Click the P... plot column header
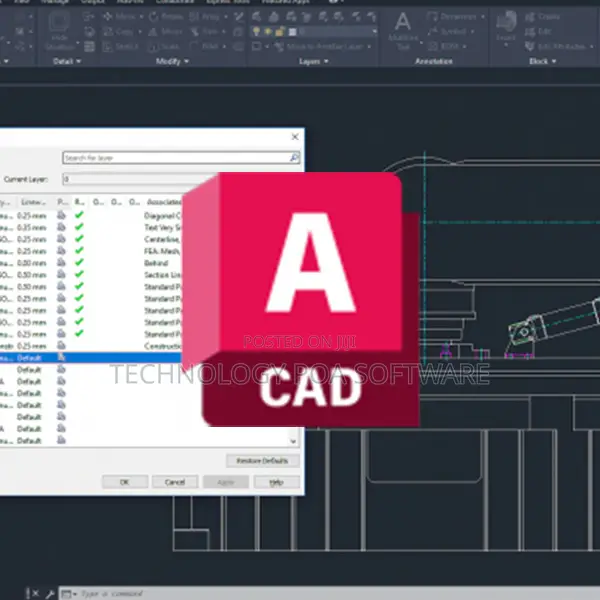The height and width of the screenshot is (600, 600). (62, 202)
